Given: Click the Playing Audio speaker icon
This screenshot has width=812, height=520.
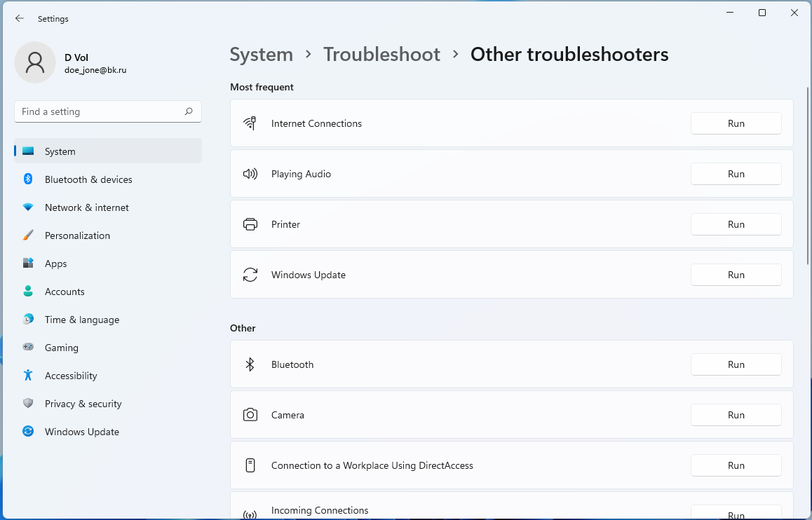Looking at the screenshot, I should point(250,174).
